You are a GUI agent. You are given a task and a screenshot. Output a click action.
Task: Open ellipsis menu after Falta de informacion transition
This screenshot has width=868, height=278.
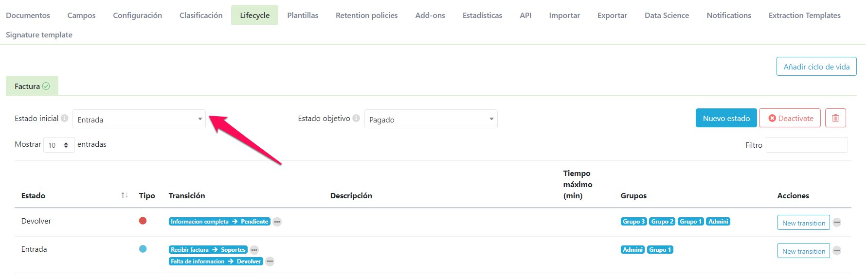(x=270, y=261)
